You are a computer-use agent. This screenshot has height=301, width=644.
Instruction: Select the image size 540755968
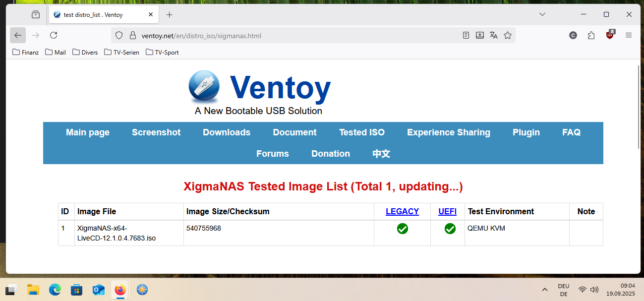click(204, 228)
